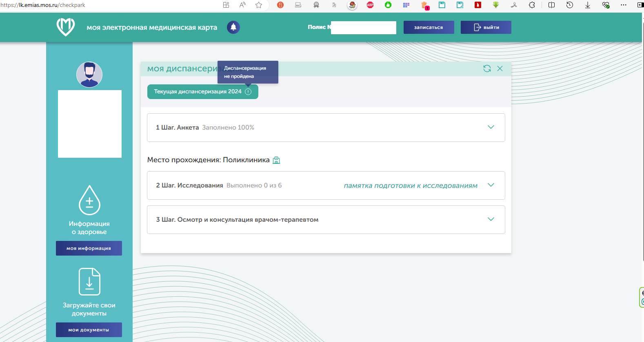The height and width of the screenshot is (342, 644).
Task: Expand 2 Шаг. Исследования section
Action: click(x=491, y=185)
